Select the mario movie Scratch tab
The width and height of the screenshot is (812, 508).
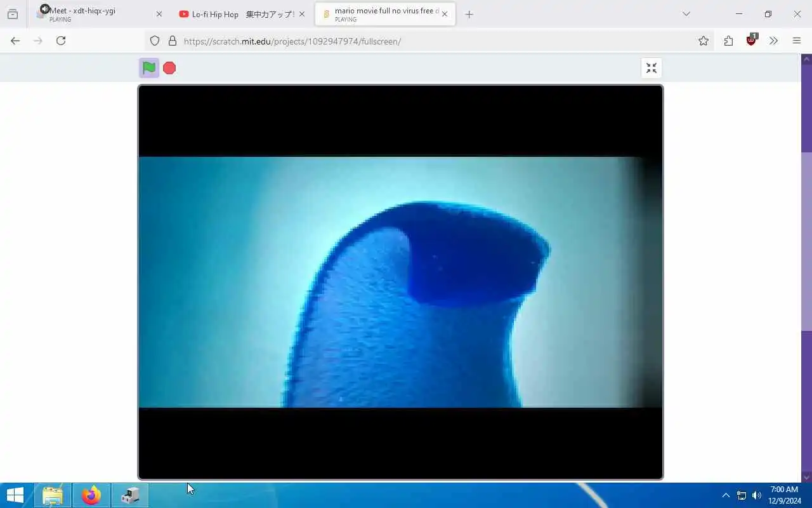click(x=385, y=14)
